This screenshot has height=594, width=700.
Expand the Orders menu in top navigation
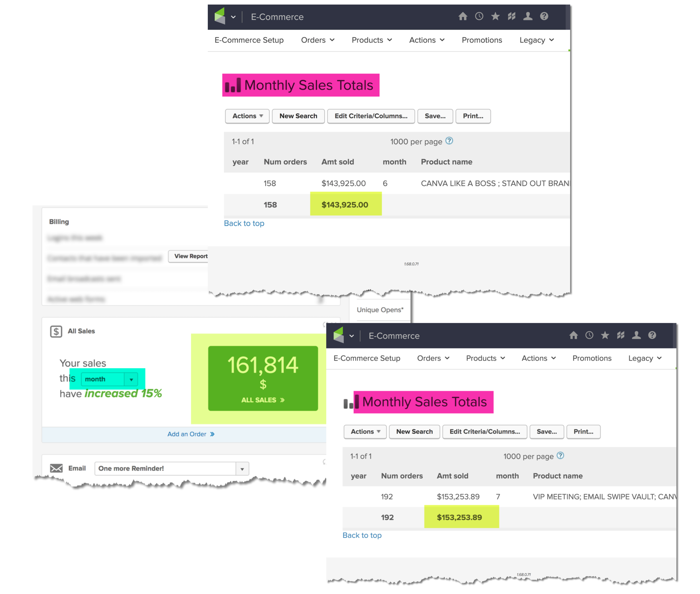point(317,40)
